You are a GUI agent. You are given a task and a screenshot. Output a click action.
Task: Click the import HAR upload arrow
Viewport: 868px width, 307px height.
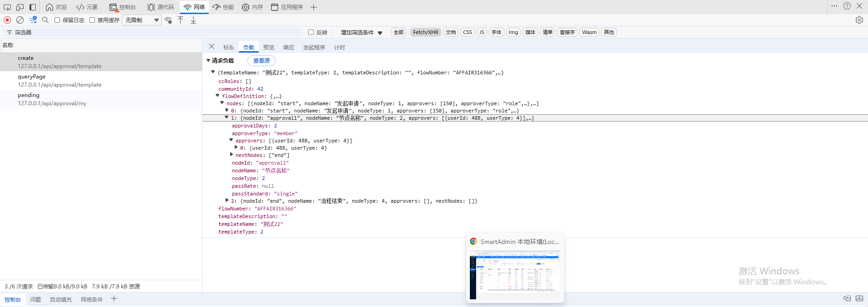(x=181, y=20)
